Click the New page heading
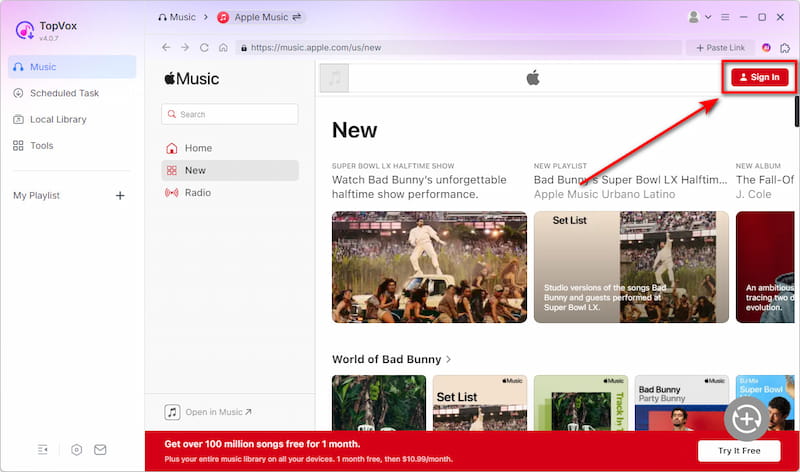Viewport: 800px width, 472px height. click(x=355, y=130)
